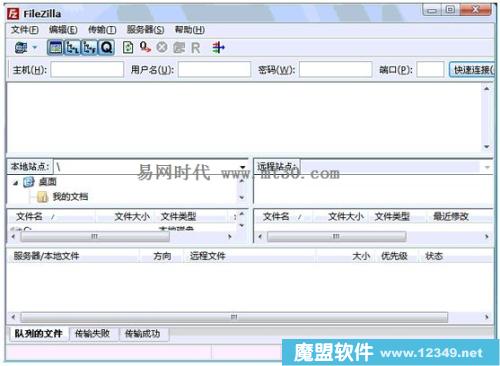
Task: Click 桌面 desktop icon
Action: coord(29,182)
